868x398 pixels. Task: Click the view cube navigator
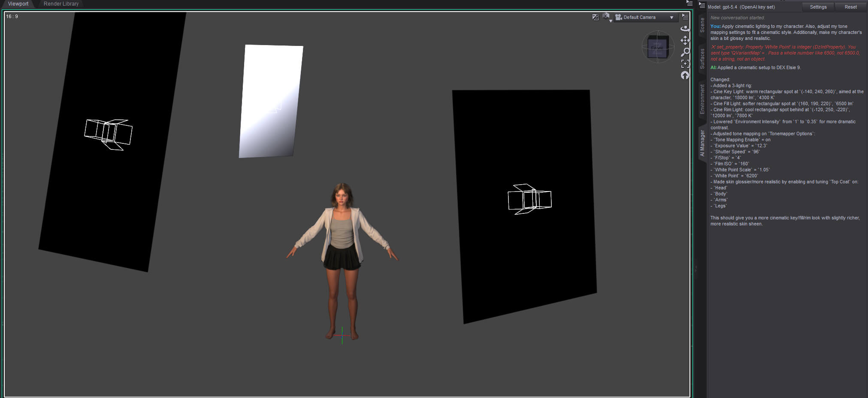tap(658, 47)
